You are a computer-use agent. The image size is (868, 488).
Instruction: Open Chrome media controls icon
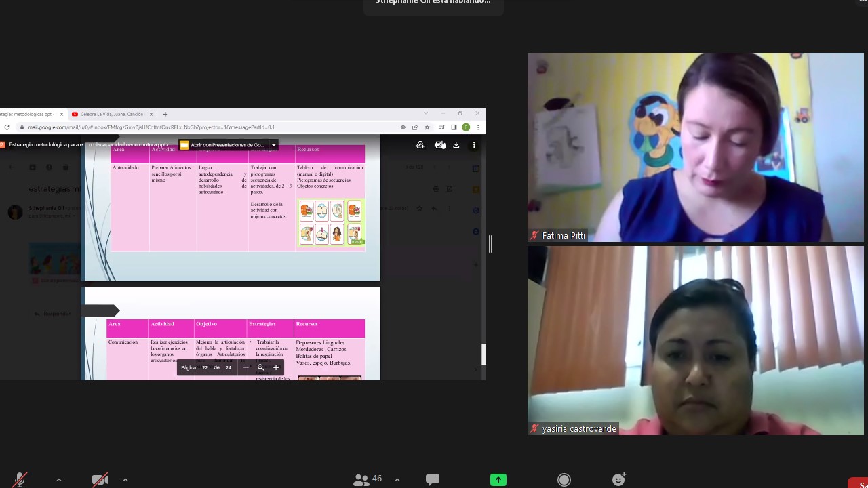coord(442,127)
